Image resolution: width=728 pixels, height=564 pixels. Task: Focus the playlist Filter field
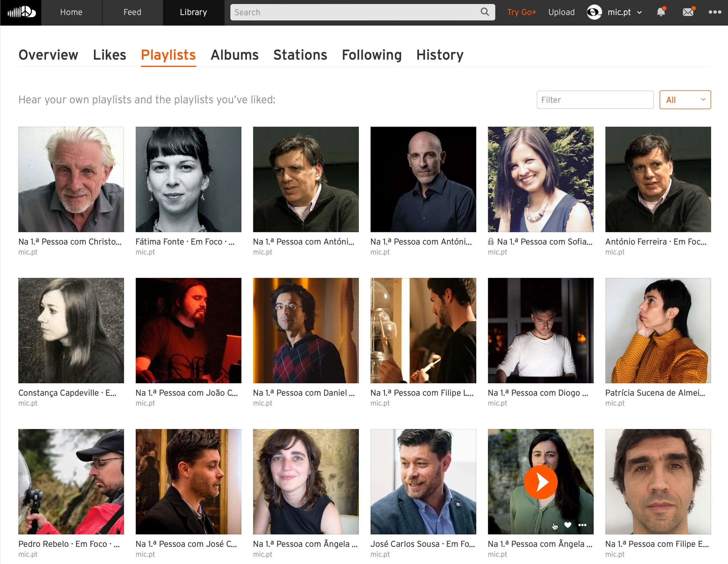coord(595,100)
